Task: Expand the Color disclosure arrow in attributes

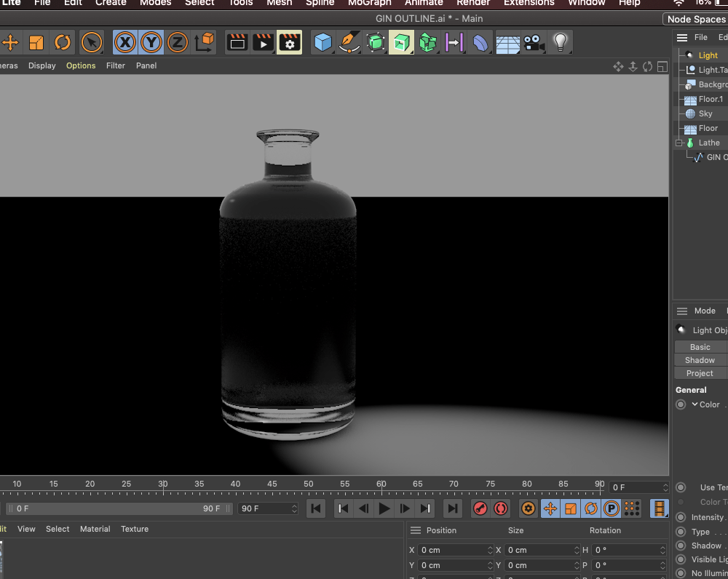Action: (695, 404)
